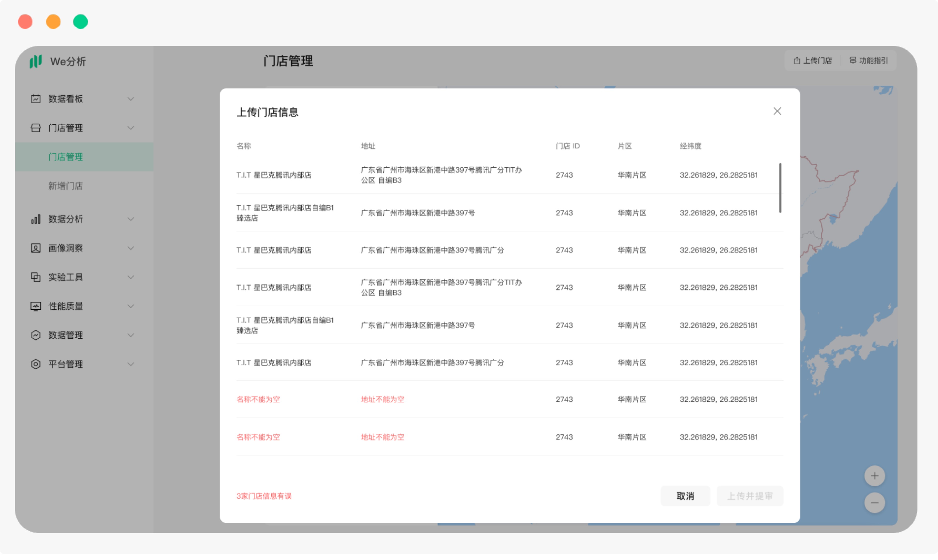
Task: Click the 上传门店信息 dialog title
Action: pos(267,112)
